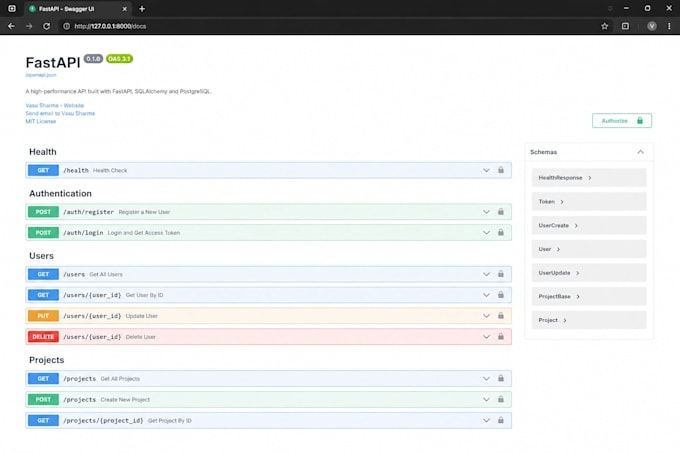Click lock icon on Create New Project row
Image resolution: width=680 pixels, height=453 pixels.
(500, 399)
